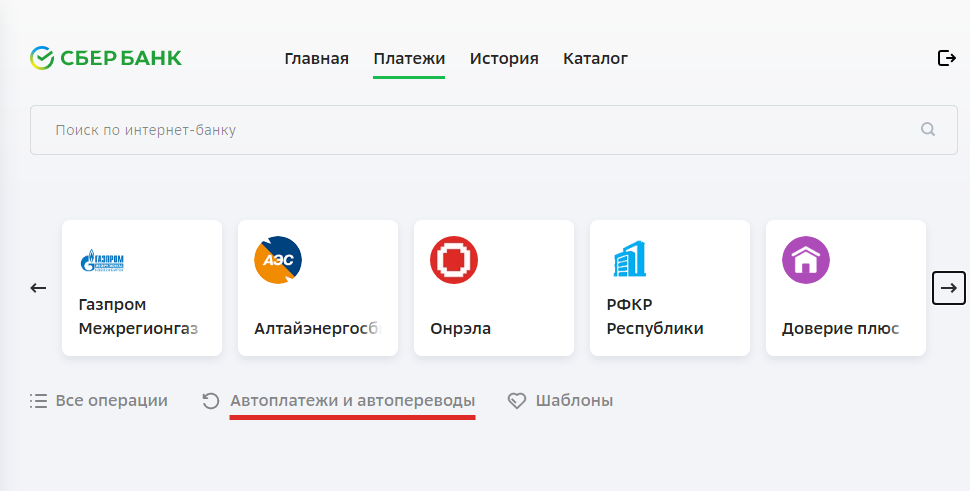Screen dimensions: 970x491
Task: Open the Главная tab
Action: click(x=317, y=59)
